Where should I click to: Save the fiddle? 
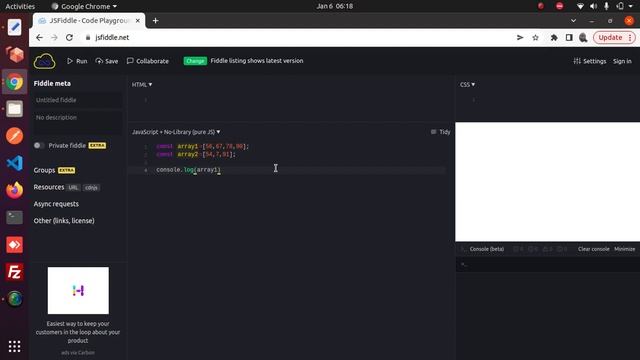pos(107,61)
